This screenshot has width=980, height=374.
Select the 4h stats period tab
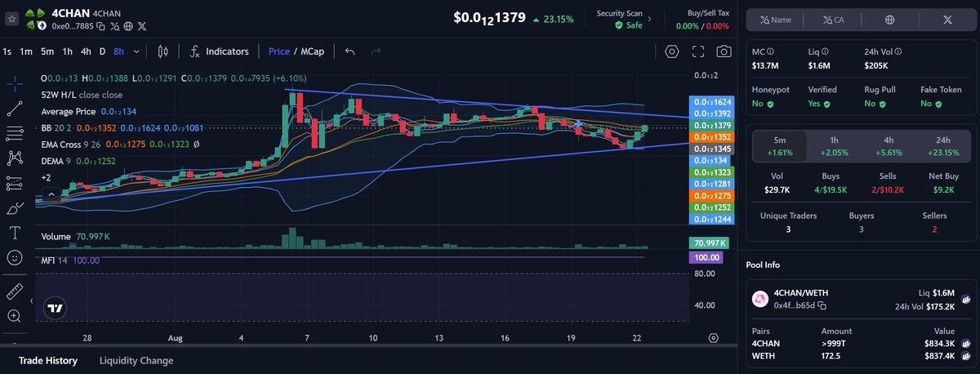tap(889, 145)
